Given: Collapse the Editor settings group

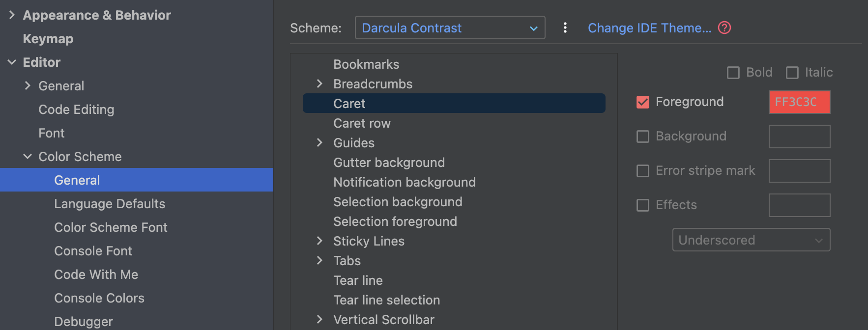Looking at the screenshot, I should tap(12, 62).
